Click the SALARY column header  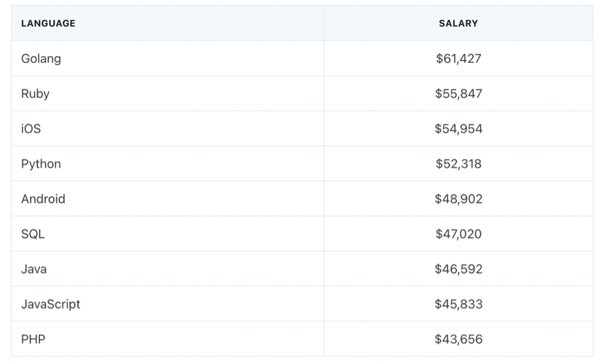[458, 23]
